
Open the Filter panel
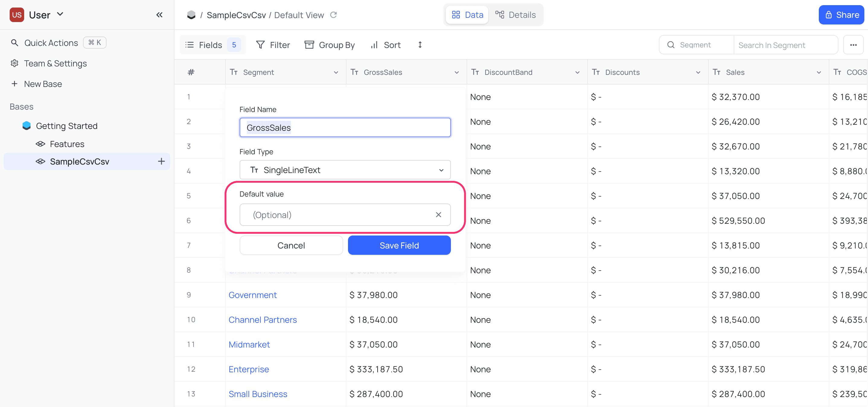[273, 44]
